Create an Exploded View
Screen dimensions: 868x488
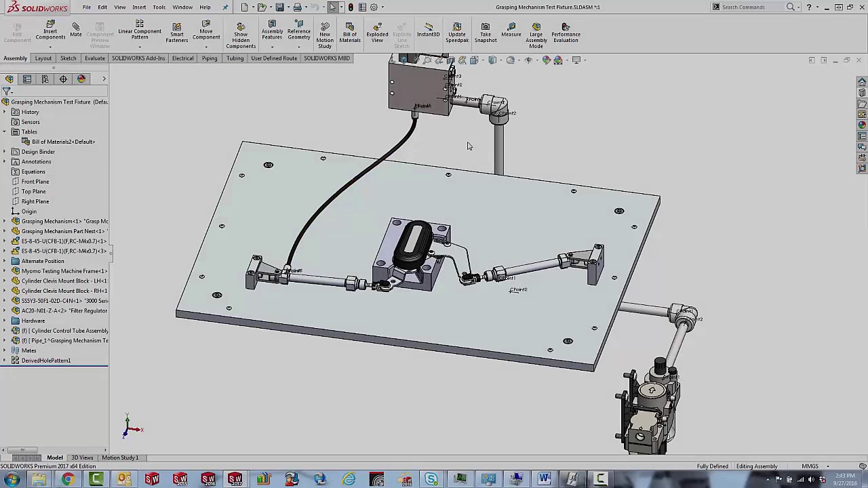click(377, 32)
